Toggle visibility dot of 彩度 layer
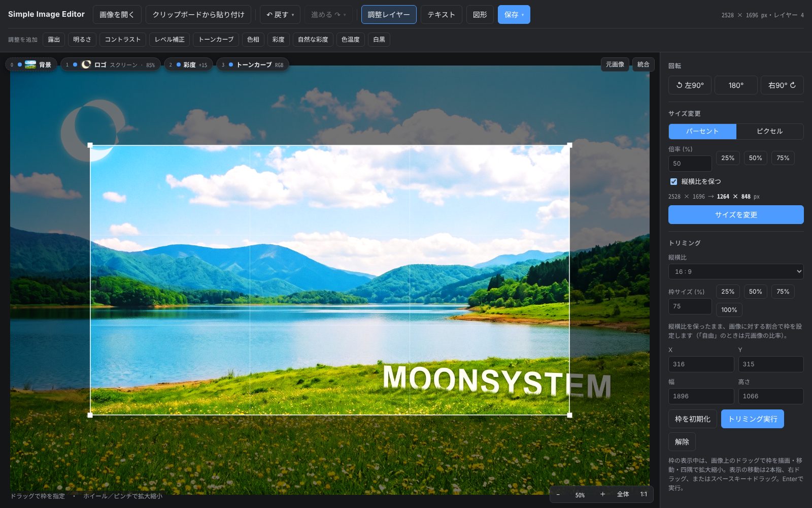This screenshot has width=812, height=508. coord(179,65)
